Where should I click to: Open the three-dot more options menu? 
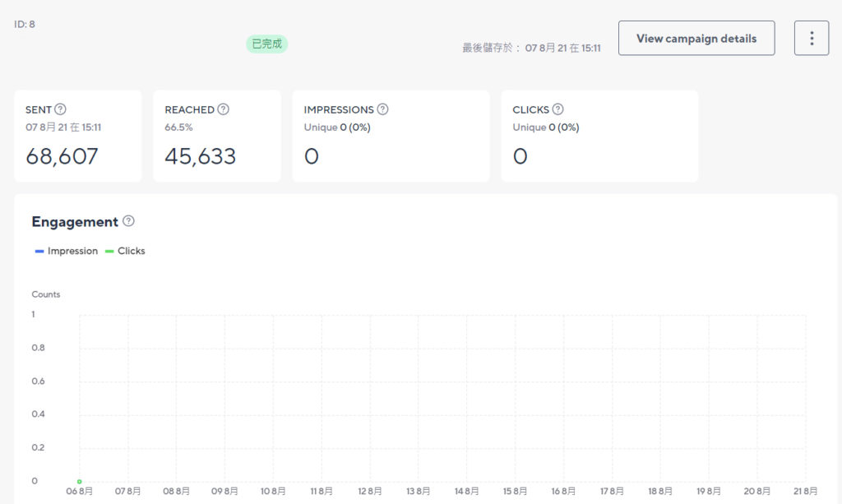(812, 39)
